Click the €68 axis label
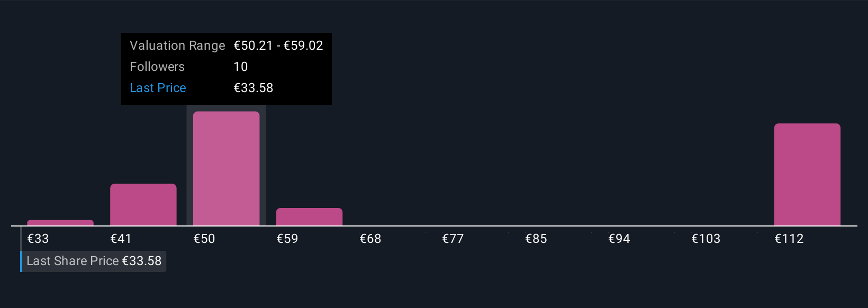Viewport: 868px width, 308px height. point(370,239)
